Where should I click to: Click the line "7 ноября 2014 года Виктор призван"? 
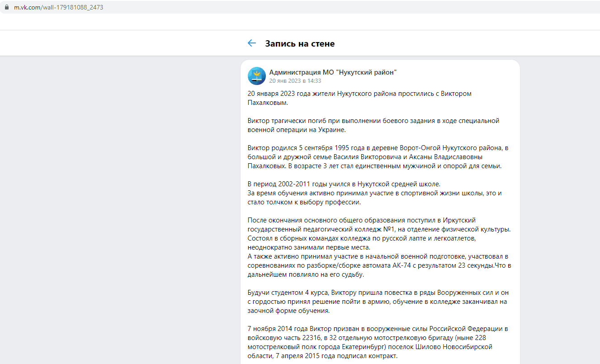(378, 329)
